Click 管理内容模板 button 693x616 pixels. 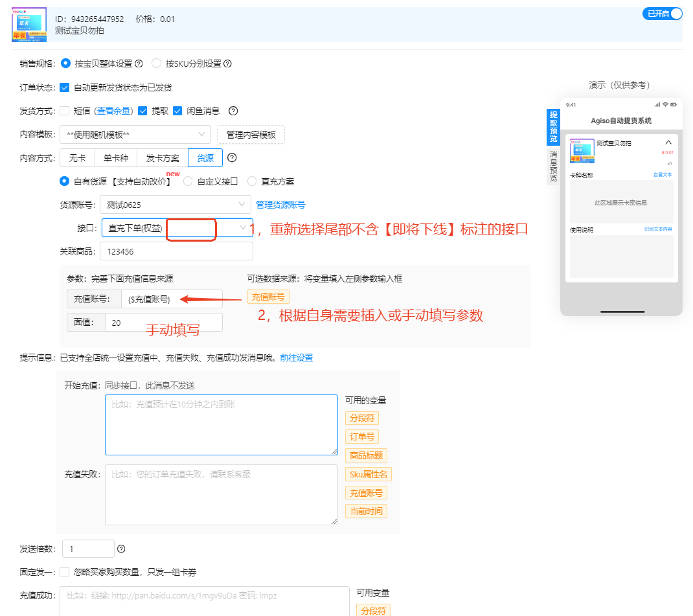point(251,135)
